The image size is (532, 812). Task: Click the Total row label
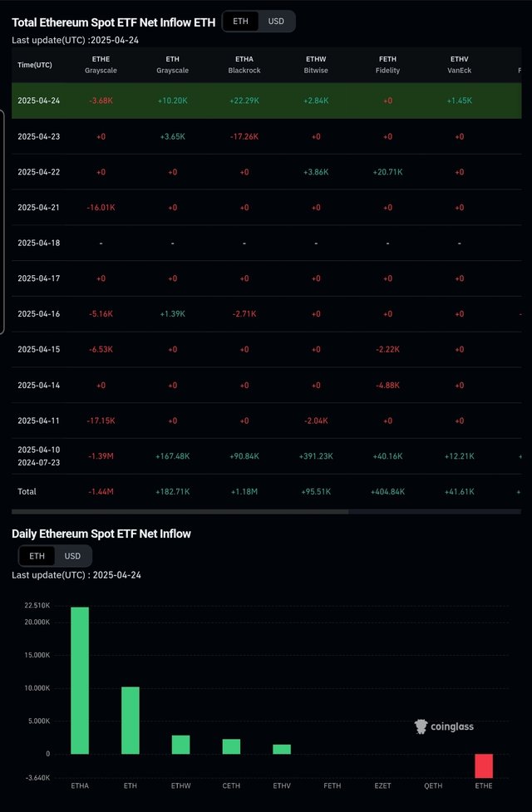point(27,491)
